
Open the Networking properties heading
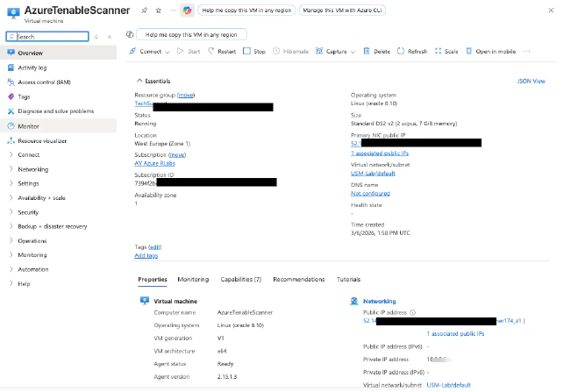coord(380,302)
